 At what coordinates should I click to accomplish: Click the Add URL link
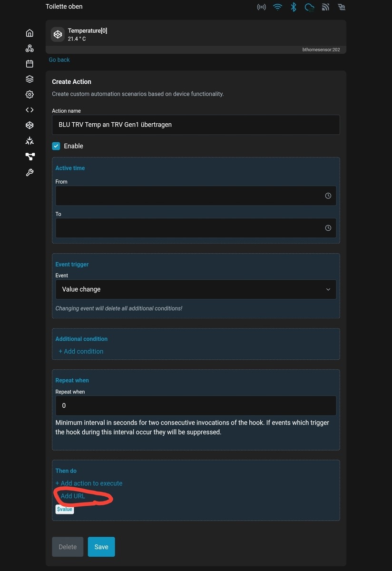tap(73, 496)
